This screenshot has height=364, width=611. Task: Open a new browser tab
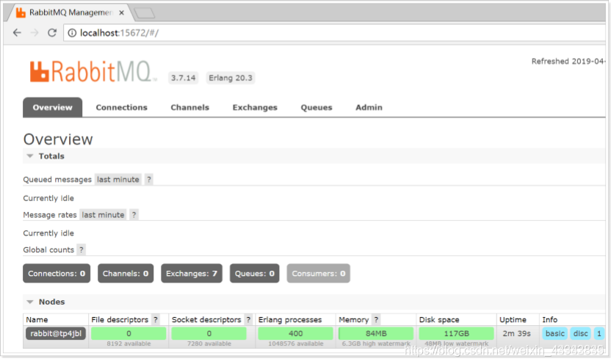[144, 13]
